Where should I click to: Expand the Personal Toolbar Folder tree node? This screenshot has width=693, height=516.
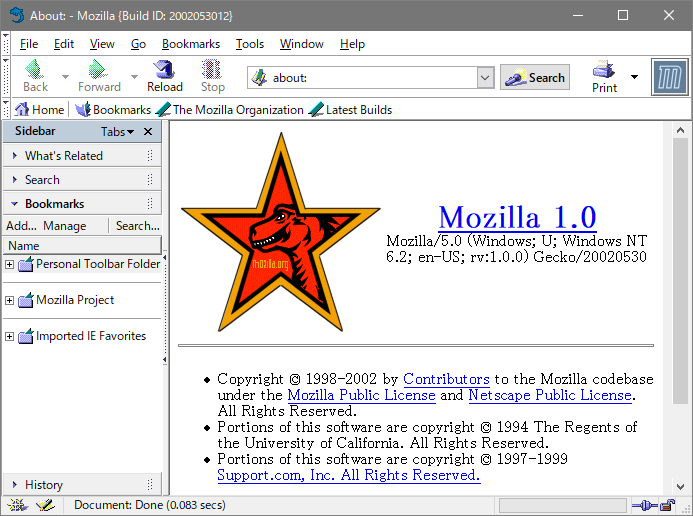pyautogui.click(x=9, y=264)
